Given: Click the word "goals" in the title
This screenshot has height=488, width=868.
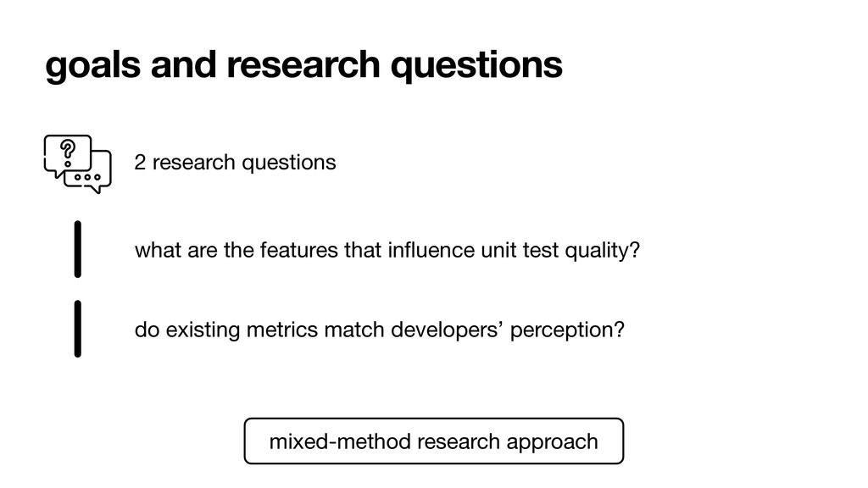Looking at the screenshot, I should click(x=93, y=65).
